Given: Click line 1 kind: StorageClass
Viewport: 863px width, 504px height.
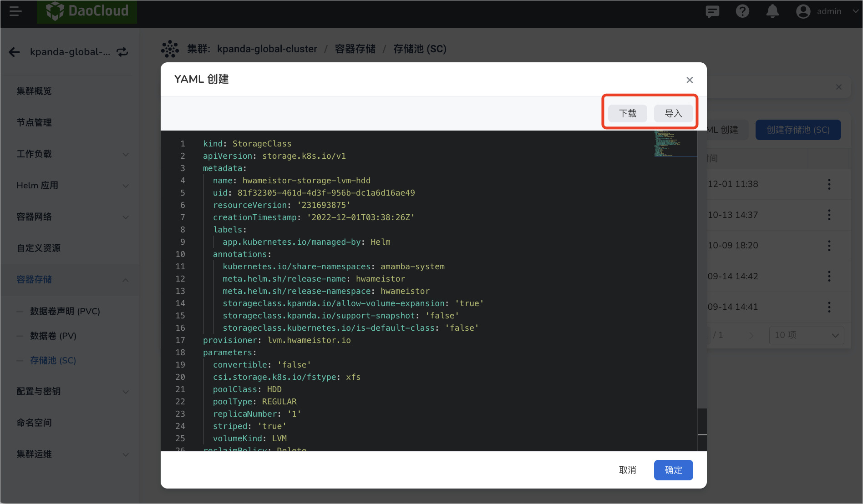Looking at the screenshot, I should (247, 144).
